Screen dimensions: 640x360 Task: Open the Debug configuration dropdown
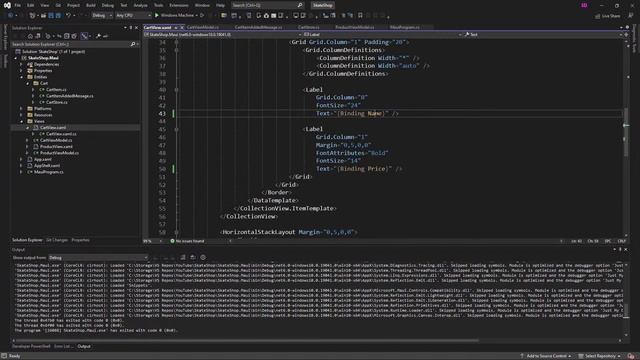click(x=102, y=16)
